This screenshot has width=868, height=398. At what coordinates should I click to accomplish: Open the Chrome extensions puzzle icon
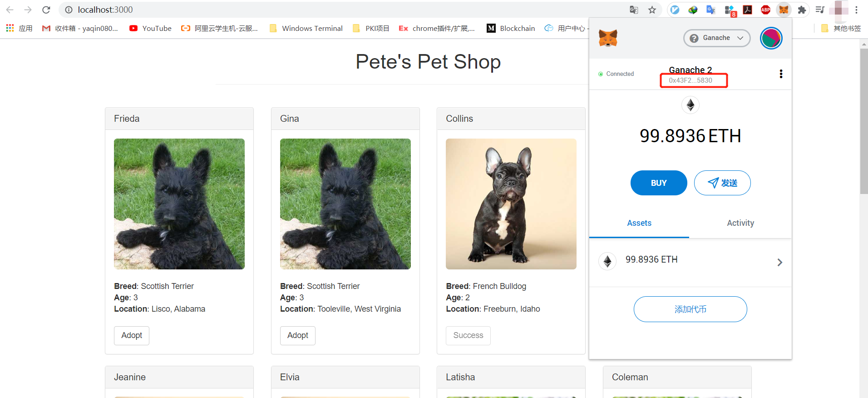tap(802, 10)
